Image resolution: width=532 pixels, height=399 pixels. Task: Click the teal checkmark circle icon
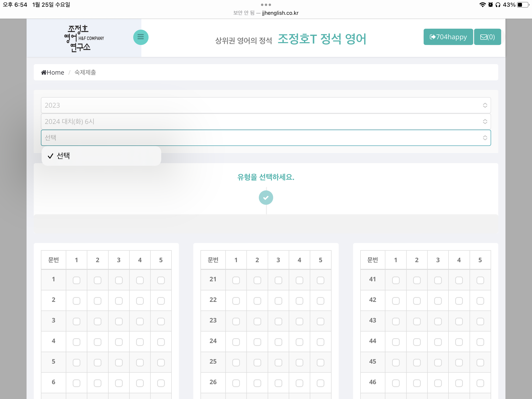(x=266, y=198)
